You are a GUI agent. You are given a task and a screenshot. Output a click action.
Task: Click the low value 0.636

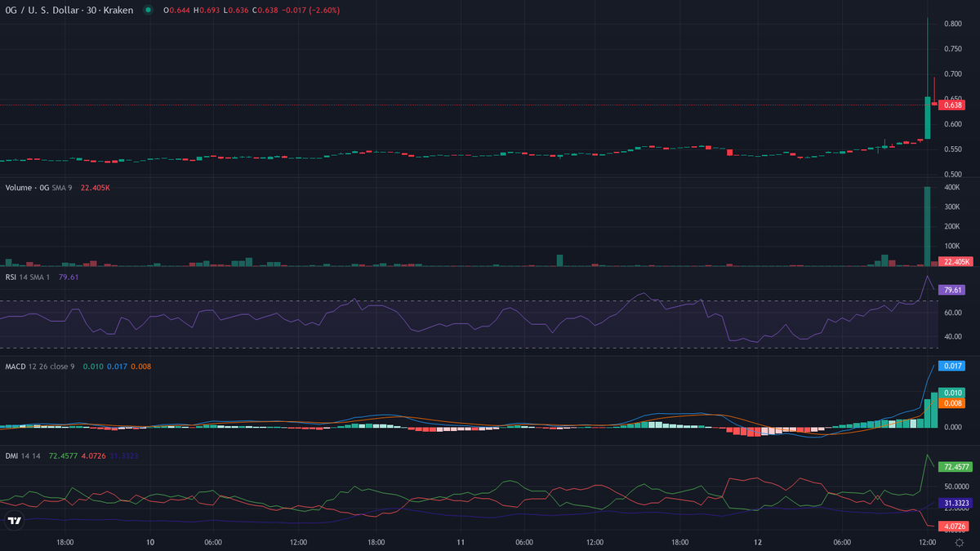237,10
